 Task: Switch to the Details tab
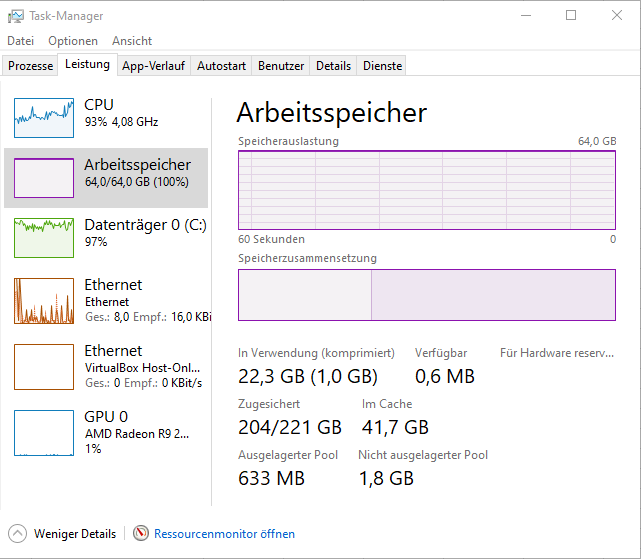pyautogui.click(x=333, y=66)
